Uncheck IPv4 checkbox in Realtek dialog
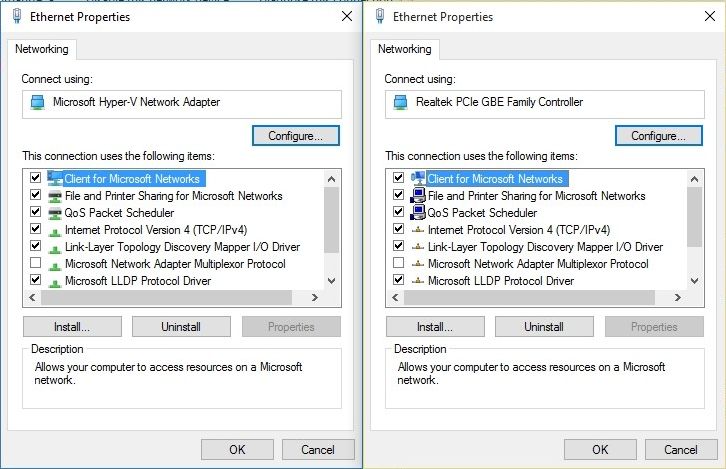The width and height of the screenshot is (726, 469). [x=398, y=229]
